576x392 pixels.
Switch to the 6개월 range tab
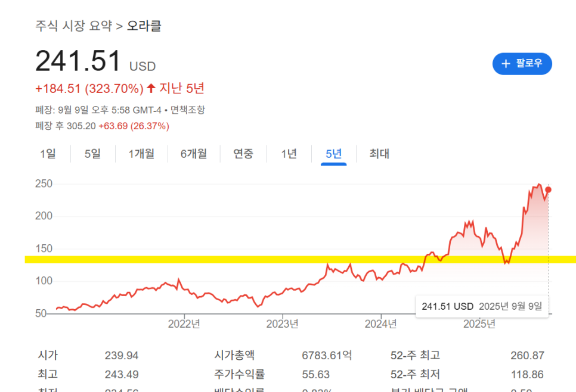point(194,154)
